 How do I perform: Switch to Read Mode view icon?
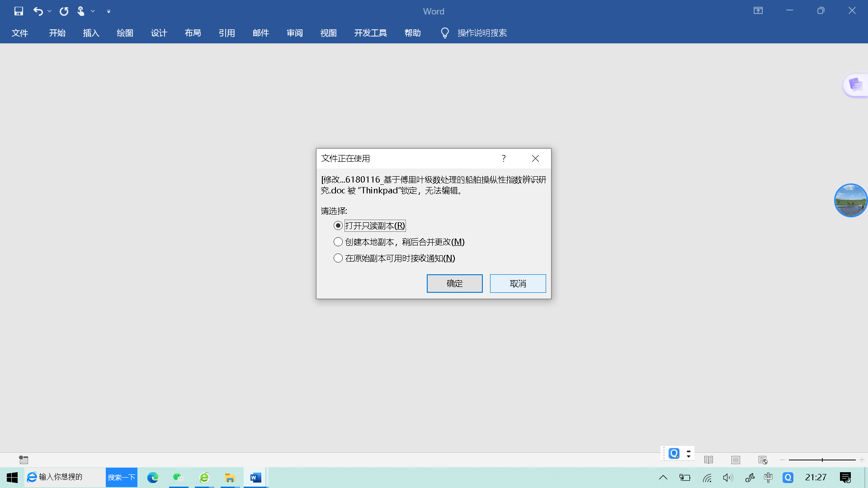(708, 460)
